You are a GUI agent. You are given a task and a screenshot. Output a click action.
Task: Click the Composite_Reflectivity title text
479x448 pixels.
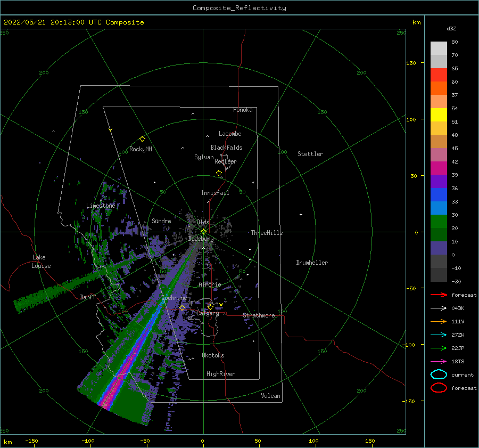[240, 8]
